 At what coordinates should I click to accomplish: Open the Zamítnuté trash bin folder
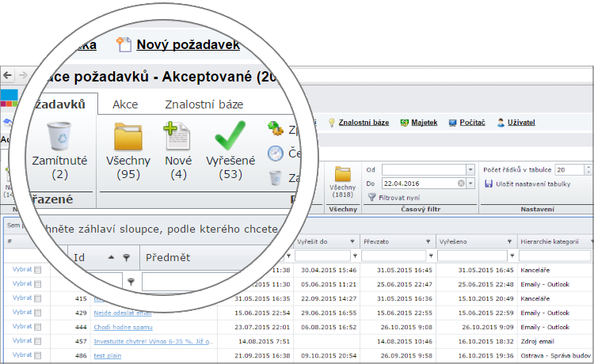(x=60, y=138)
